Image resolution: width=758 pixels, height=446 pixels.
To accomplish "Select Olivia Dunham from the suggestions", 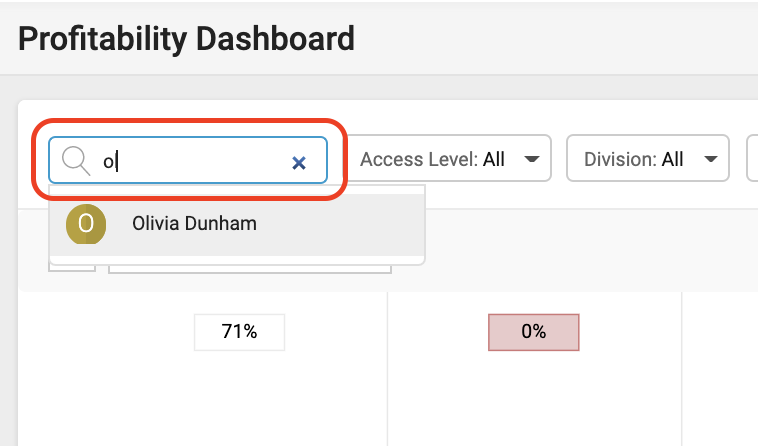I will pyautogui.click(x=237, y=225).
